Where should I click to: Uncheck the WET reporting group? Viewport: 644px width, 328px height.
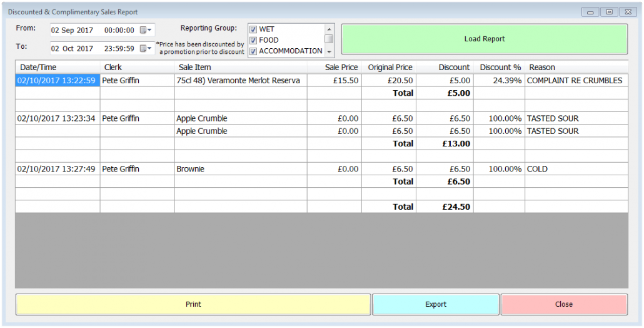point(253,29)
